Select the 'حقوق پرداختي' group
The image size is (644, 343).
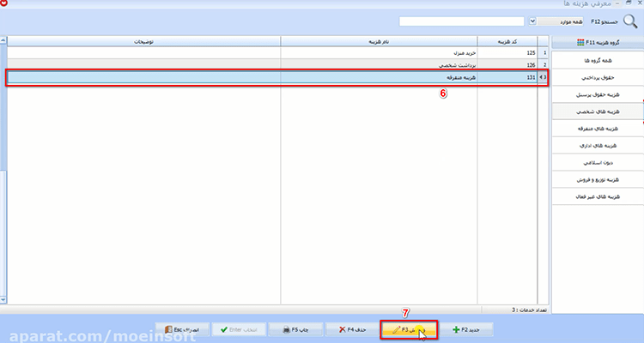598,77
